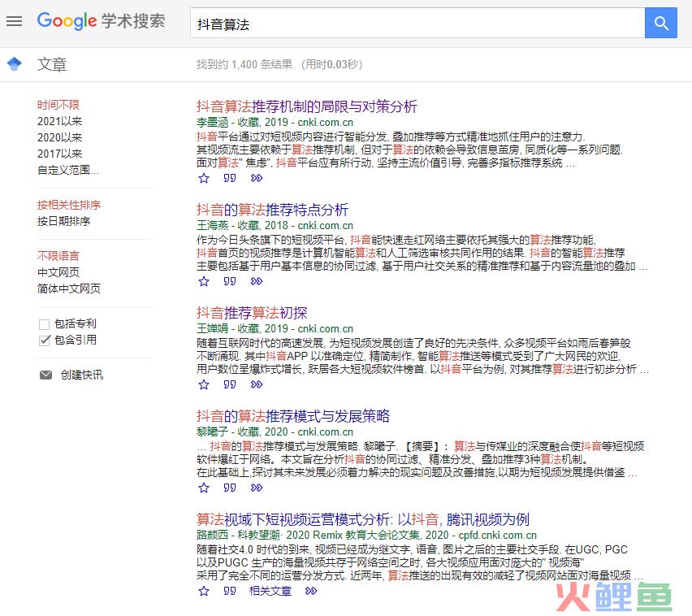Expand more options for 算法视域下短视频运营模式分析
692x616 pixels.
(x=311, y=591)
